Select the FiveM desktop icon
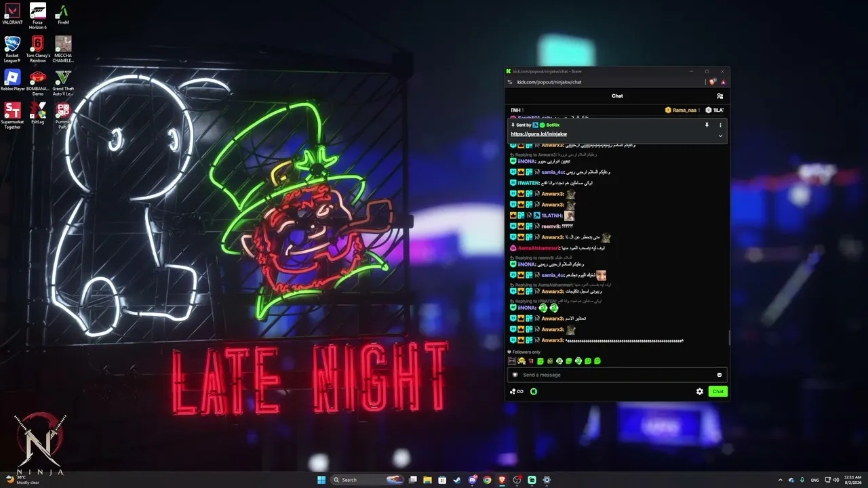 pos(63,14)
